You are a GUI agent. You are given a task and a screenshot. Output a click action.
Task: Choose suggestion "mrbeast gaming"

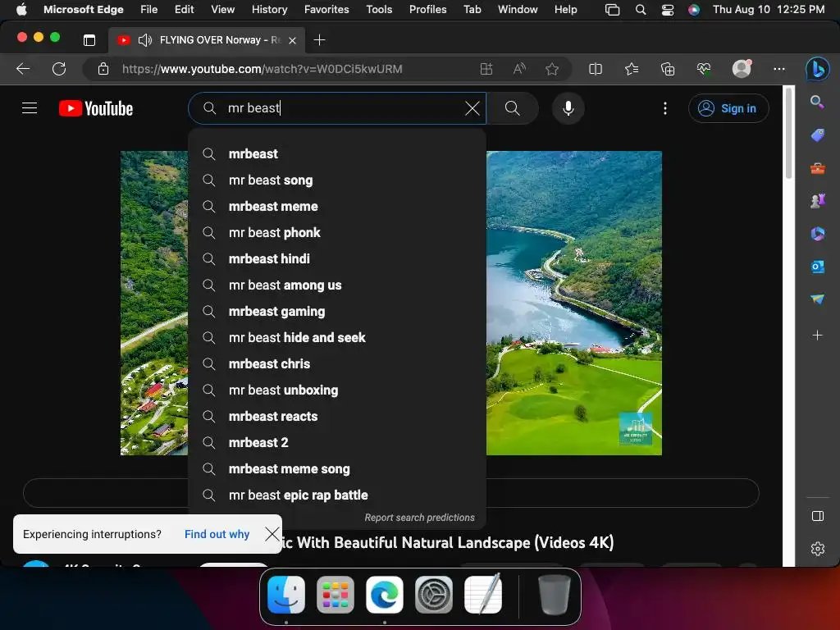pyautogui.click(x=337, y=311)
